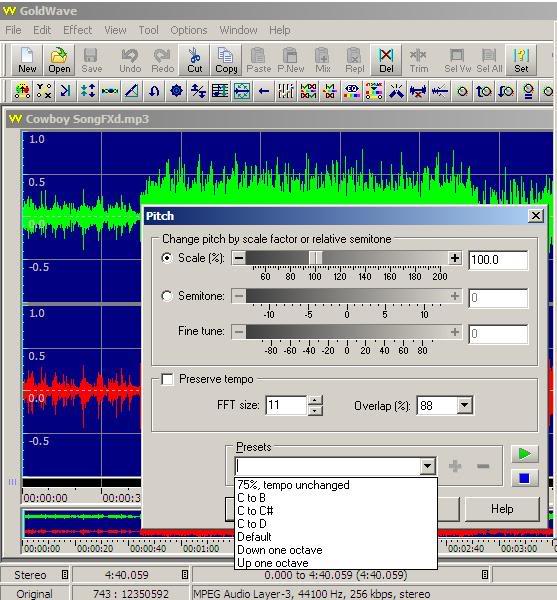Click the New file toolbar icon

27,60
